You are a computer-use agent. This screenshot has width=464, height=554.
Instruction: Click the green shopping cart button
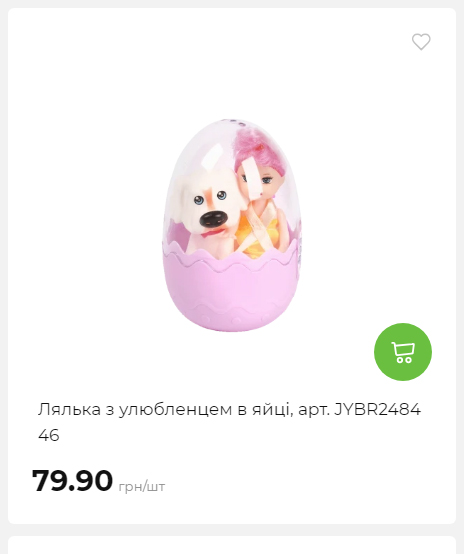(x=403, y=352)
